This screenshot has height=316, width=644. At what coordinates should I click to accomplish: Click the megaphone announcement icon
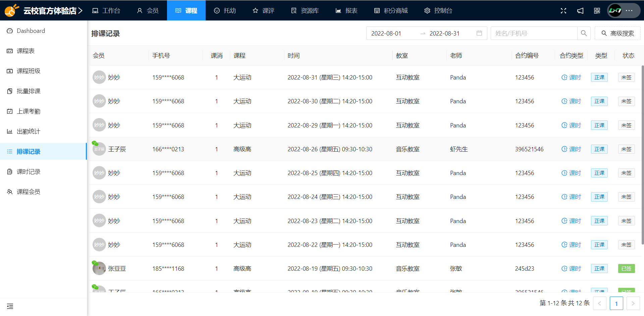point(580,11)
